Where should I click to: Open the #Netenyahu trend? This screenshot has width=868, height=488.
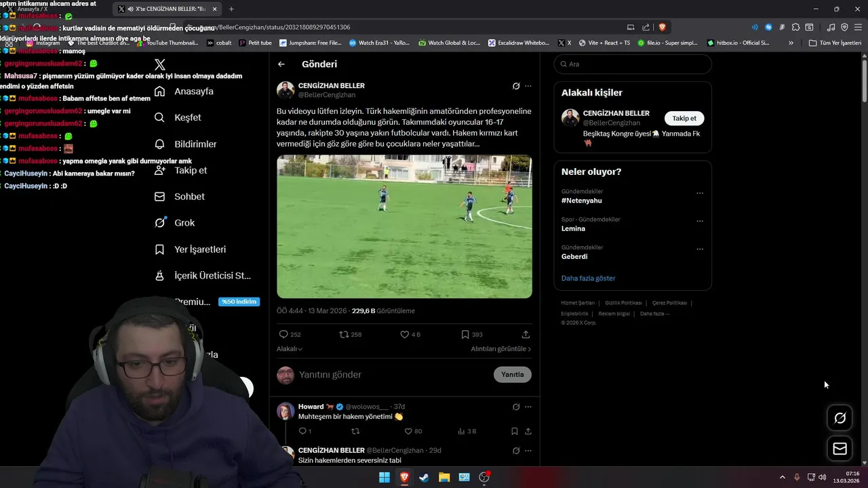point(582,201)
